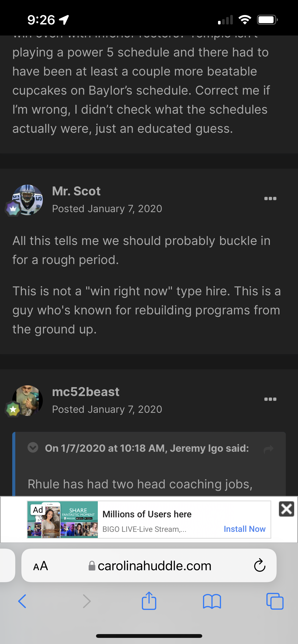
Task: Open mc52beast's username profile link
Action: pos(86,392)
